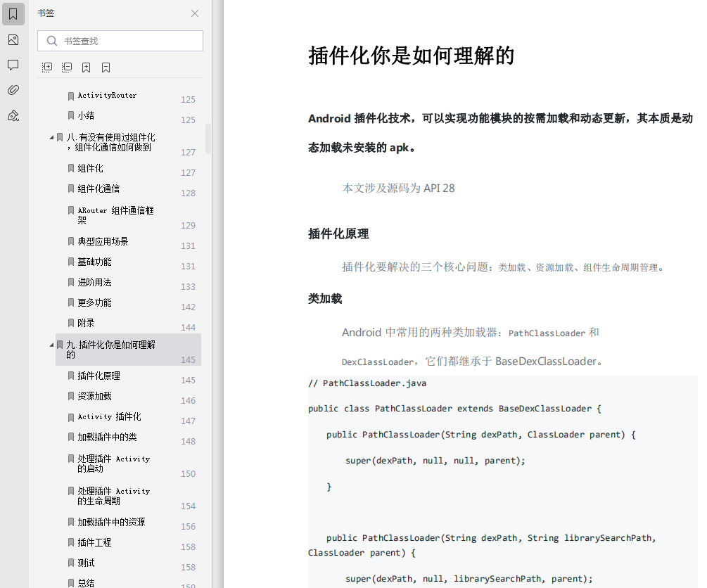Screen dimensions: 707x588
Task: Click the bookmark icon beside 小结
Action: pyautogui.click(x=71, y=115)
